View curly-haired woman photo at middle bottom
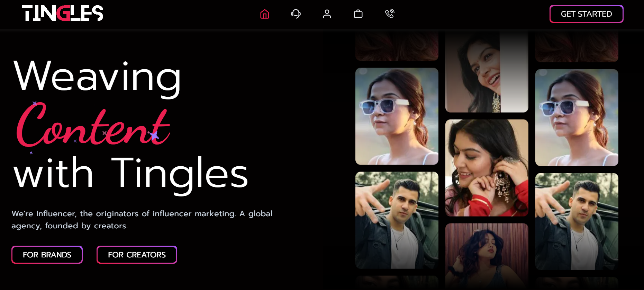644x290 pixels. (487, 255)
